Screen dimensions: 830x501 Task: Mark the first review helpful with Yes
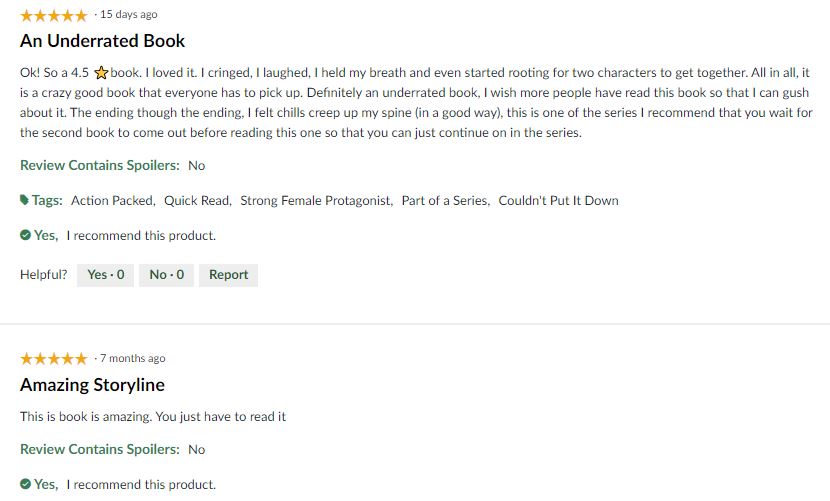tap(105, 275)
